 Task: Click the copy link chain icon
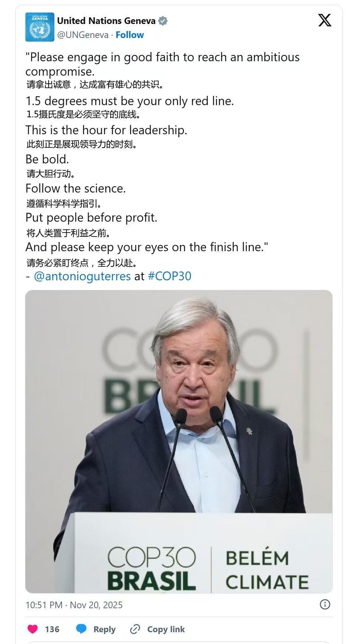click(135, 629)
